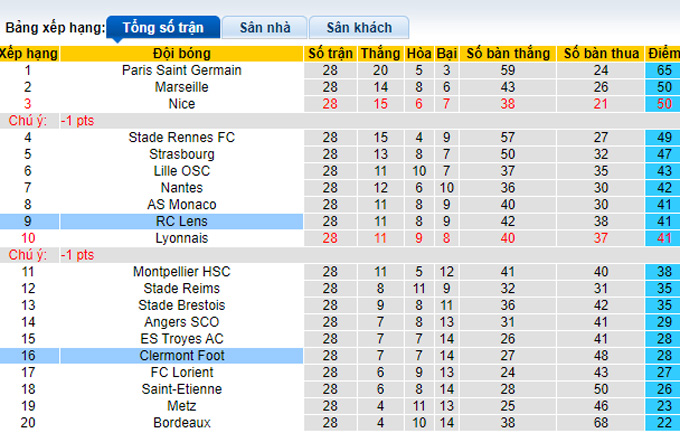680x433 pixels.
Task: Click the Bordeaux team name
Action: click(182, 422)
